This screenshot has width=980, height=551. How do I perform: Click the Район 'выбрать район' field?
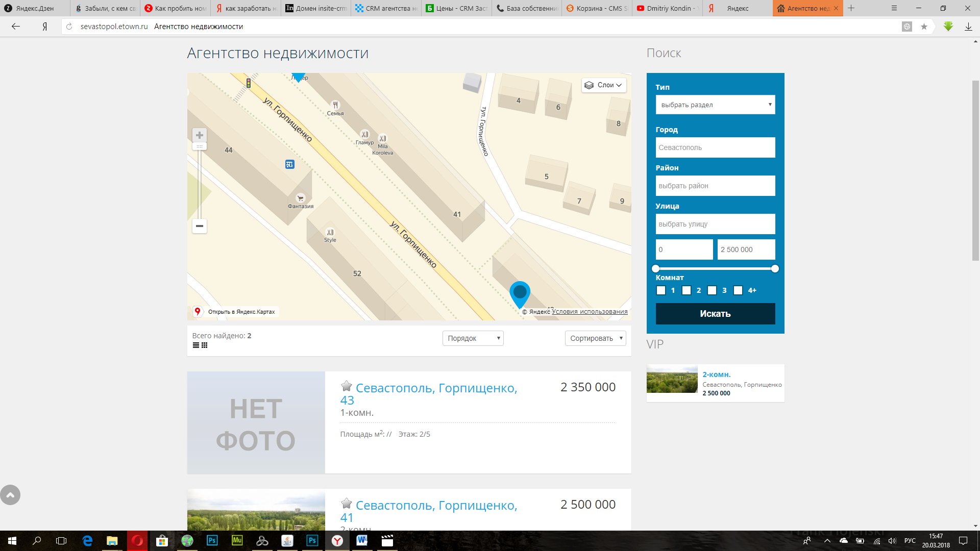point(715,186)
